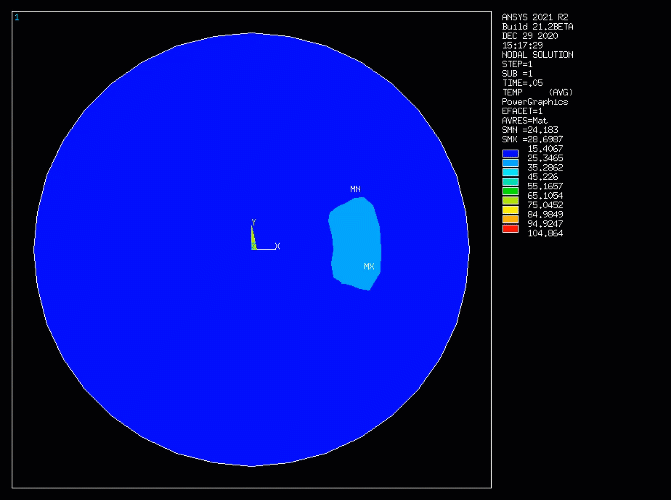
Task: Click the legend value 104.864
Action: click(x=545, y=234)
